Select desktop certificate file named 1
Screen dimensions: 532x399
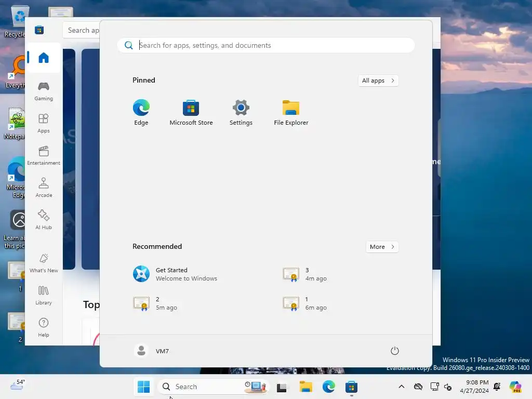(x=17, y=276)
